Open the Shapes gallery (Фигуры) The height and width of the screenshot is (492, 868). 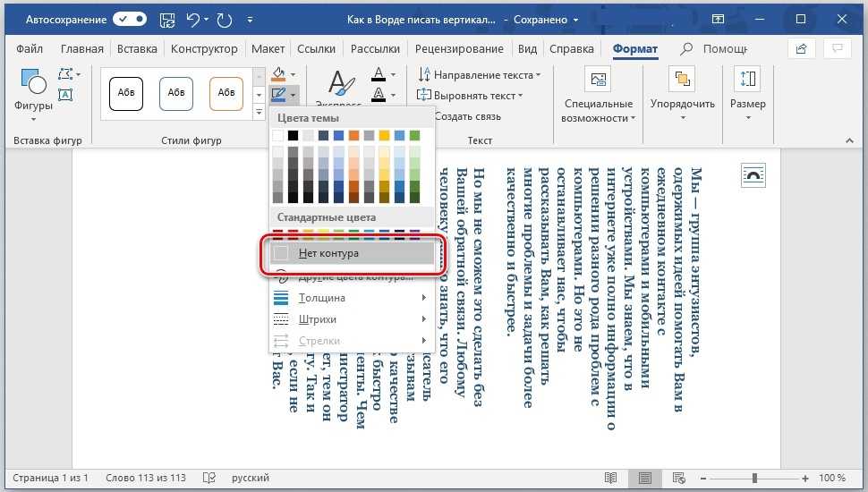tap(33, 94)
